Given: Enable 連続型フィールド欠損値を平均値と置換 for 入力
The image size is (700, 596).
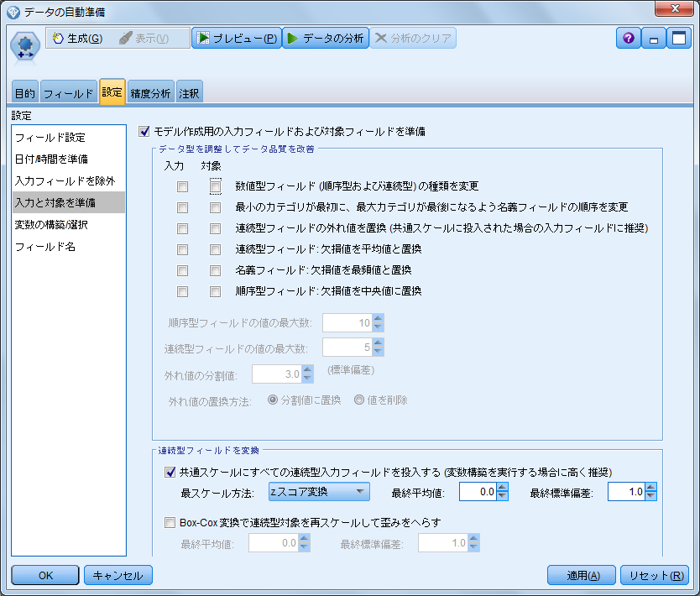Looking at the screenshot, I should (x=183, y=249).
